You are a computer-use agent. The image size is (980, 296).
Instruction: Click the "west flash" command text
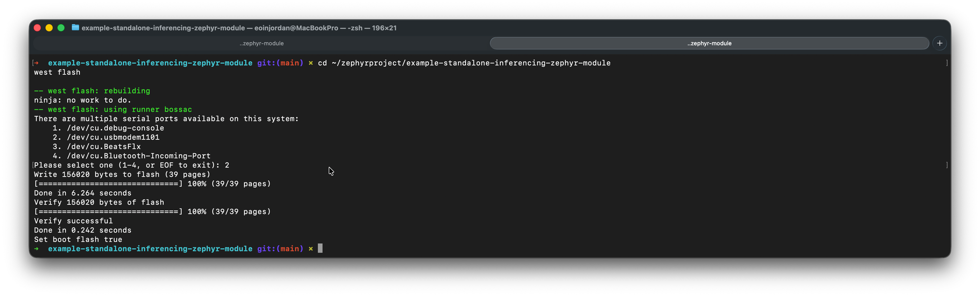[x=57, y=72]
